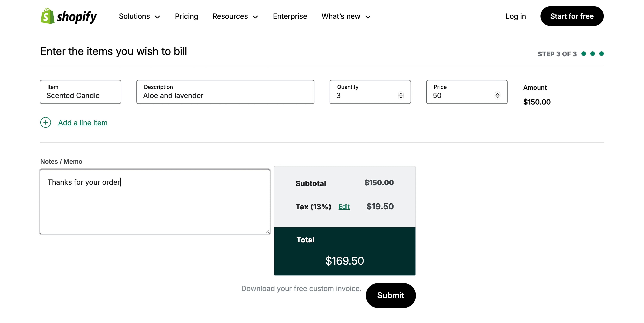Click the third green step indicator dot
This screenshot has width=644, height=323.
tap(602, 54)
